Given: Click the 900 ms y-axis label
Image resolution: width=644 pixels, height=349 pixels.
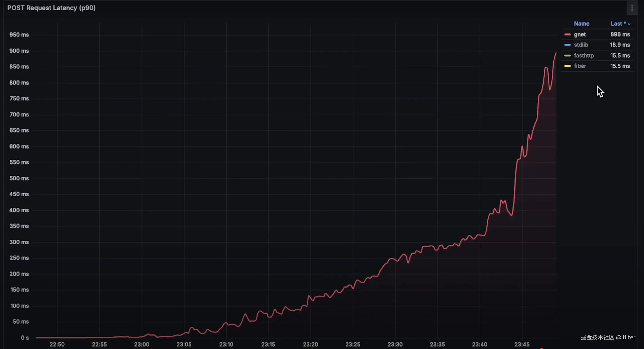Looking at the screenshot, I should click(19, 51).
